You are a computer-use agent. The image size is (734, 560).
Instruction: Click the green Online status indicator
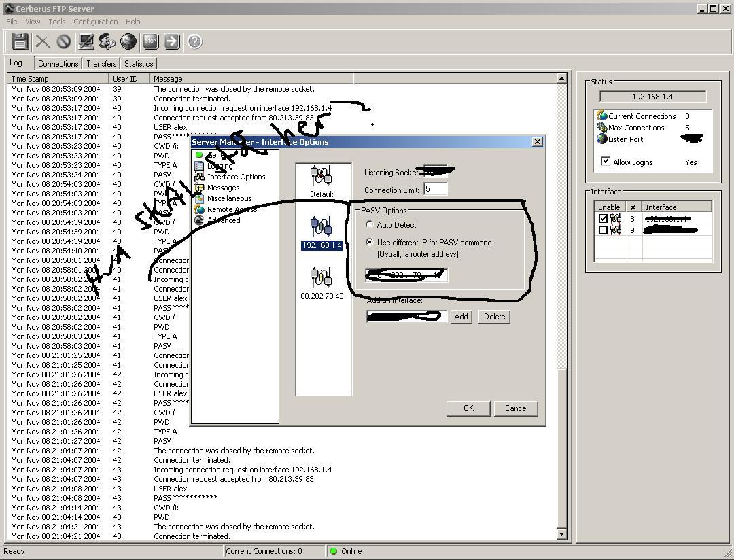333,551
